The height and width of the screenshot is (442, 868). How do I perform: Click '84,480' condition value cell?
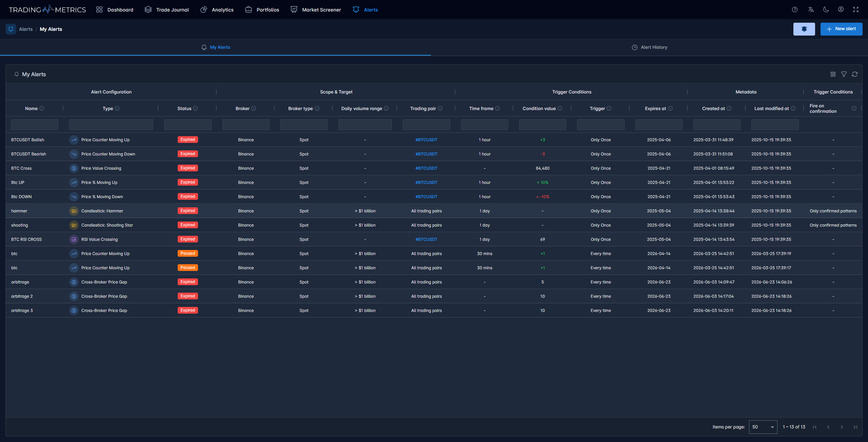542,168
